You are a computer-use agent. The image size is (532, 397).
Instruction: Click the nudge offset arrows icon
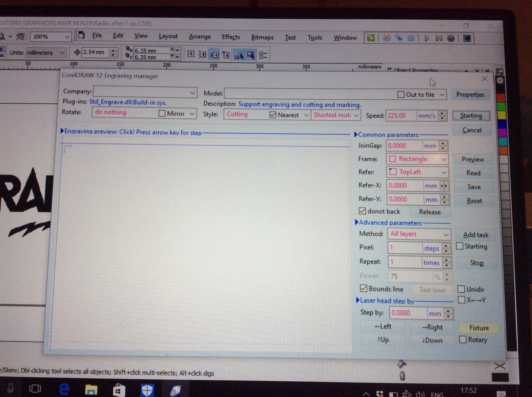77,52
